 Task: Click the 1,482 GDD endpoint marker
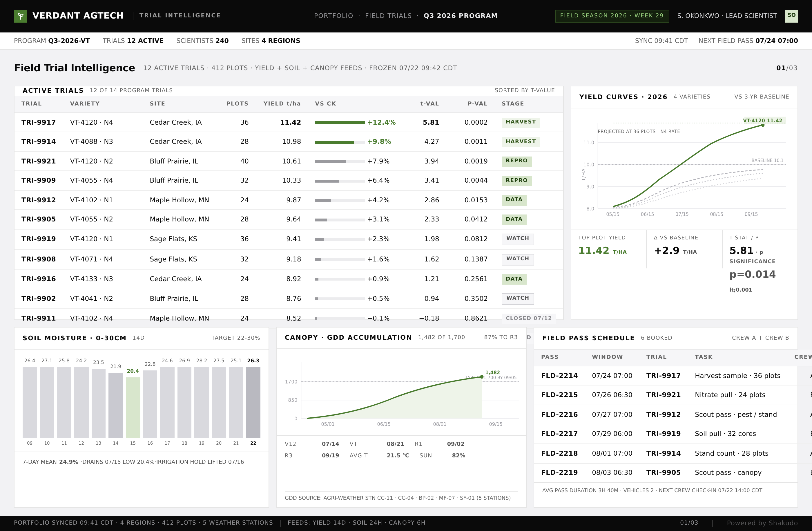[481, 377]
